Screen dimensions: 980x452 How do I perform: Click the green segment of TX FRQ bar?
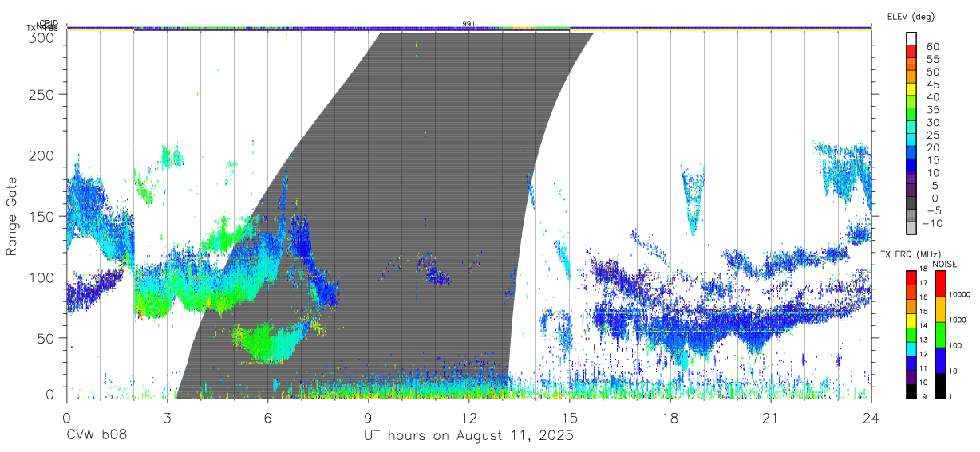pyautogui.click(x=911, y=336)
